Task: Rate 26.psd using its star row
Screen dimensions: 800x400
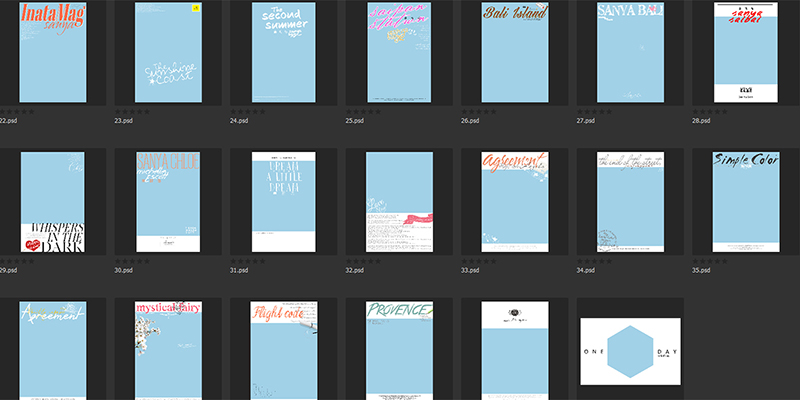Action: coord(479,111)
